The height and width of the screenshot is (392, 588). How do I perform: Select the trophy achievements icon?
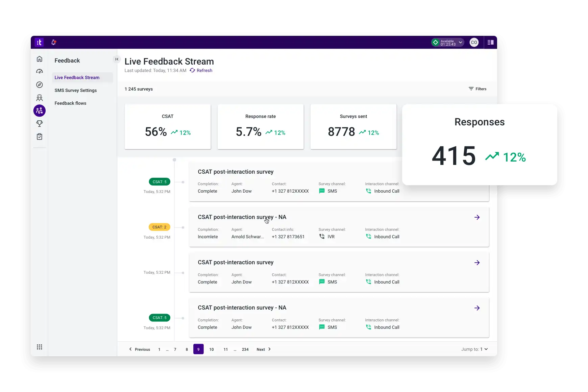[40, 123]
